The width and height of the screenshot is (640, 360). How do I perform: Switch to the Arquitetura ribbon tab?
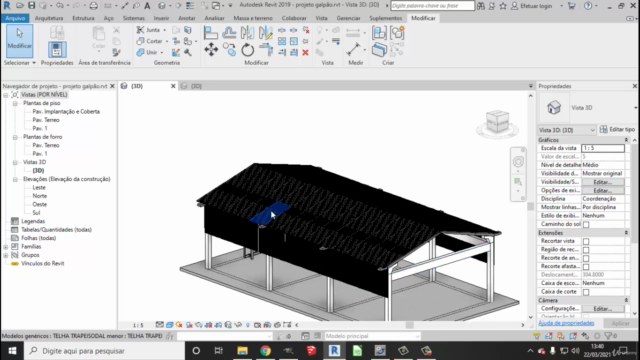point(49,18)
